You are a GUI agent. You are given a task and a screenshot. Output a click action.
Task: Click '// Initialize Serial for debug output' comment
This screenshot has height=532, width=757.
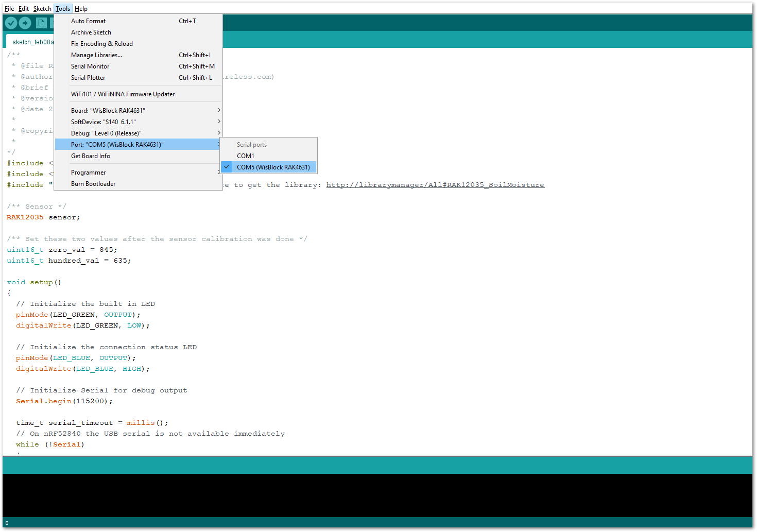(x=101, y=390)
